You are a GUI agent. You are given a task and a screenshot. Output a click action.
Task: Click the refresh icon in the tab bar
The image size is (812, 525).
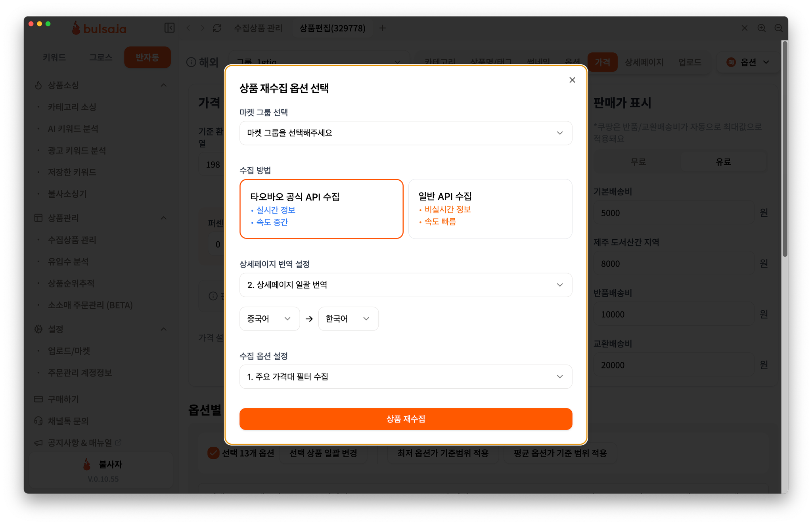coord(217,28)
